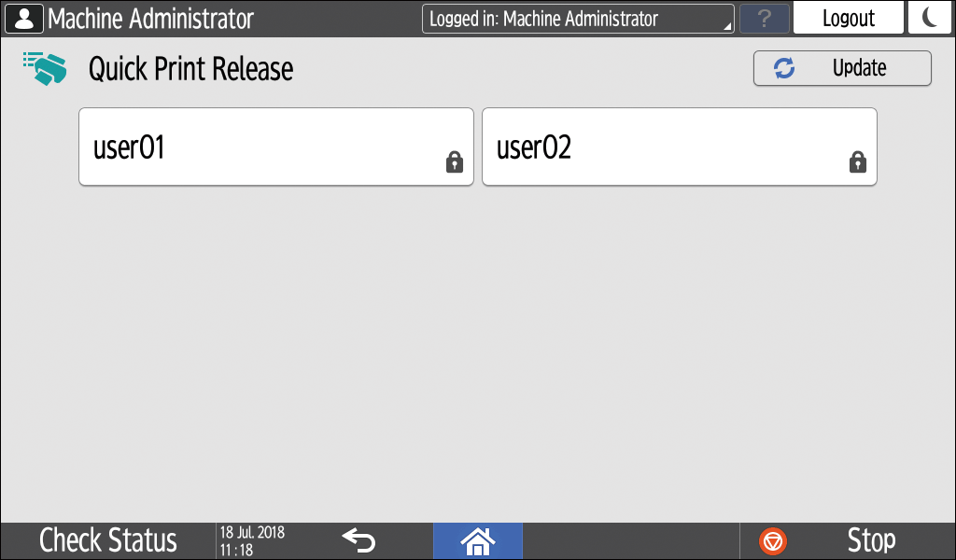Click the Update button
This screenshot has width=956, height=560.
[x=843, y=68]
